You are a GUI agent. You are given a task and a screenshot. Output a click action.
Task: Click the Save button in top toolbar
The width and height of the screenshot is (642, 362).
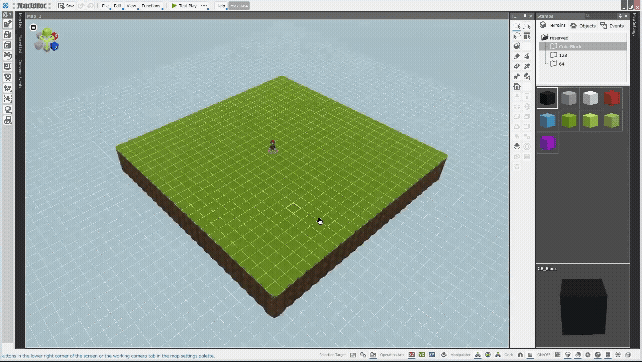(66, 6)
